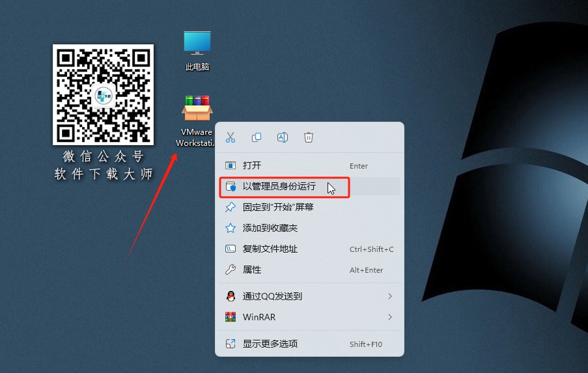Select the 此电脑 desktop icon
The width and height of the screenshot is (588, 373).
tap(197, 51)
